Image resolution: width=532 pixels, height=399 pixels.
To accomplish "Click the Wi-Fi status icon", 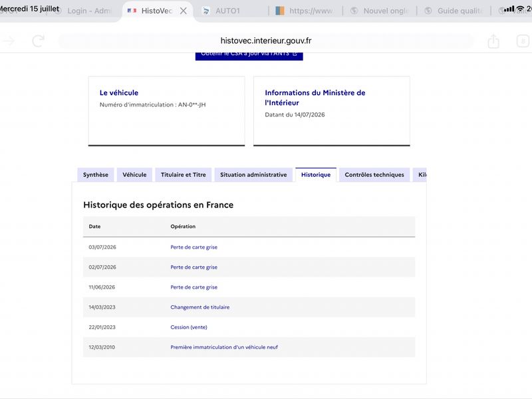I will coord(520,9).
